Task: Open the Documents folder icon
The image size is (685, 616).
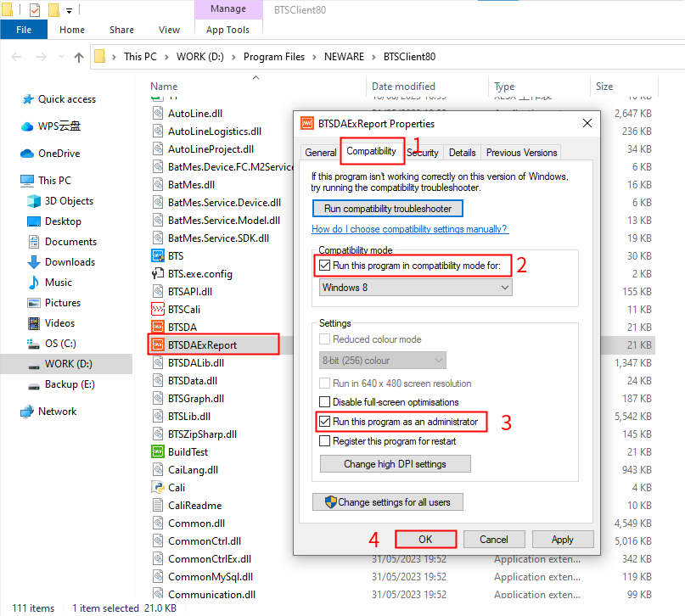Action: [34, 242]
